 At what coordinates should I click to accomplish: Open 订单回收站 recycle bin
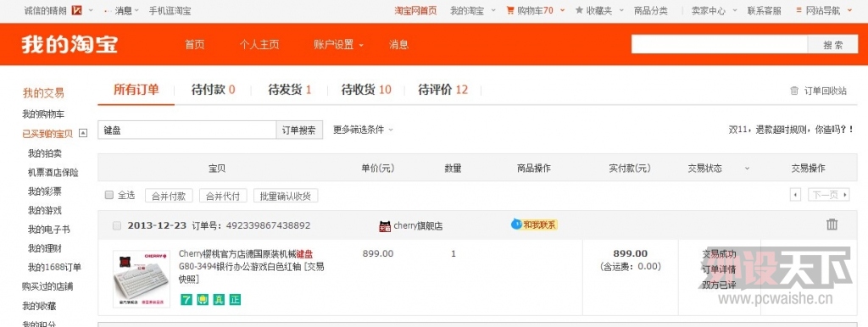(x=818, y=91)
